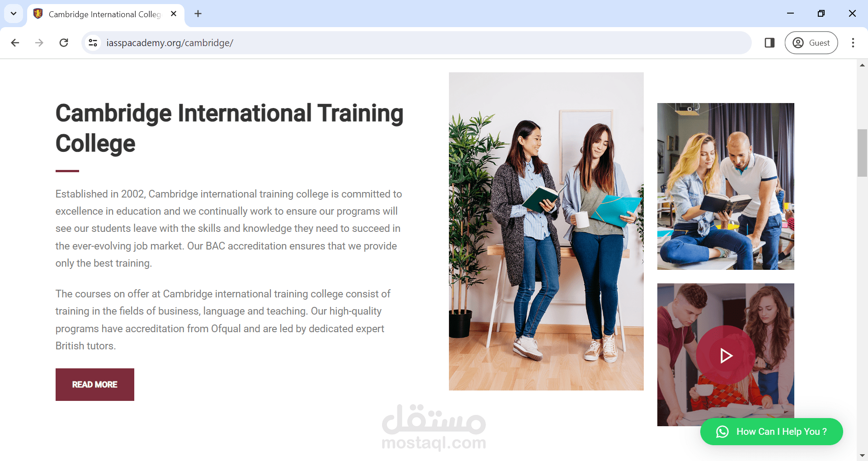
Task: Click the scrollbar up arrow
Action: click(x=862, y=65)
